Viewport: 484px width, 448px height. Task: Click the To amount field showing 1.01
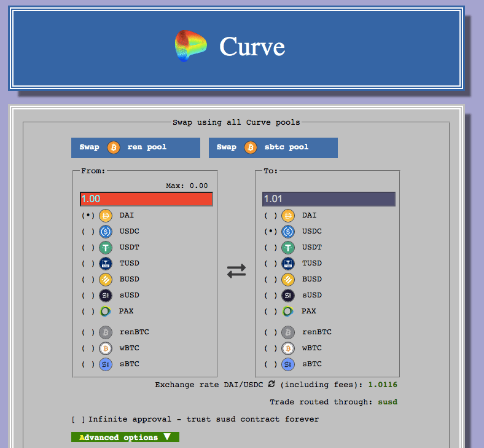(x=329, y=199)
